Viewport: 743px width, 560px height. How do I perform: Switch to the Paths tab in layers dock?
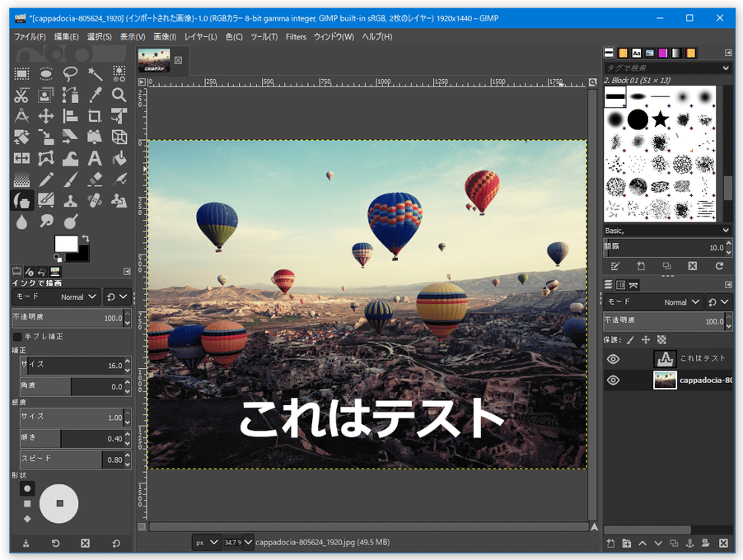633,285
